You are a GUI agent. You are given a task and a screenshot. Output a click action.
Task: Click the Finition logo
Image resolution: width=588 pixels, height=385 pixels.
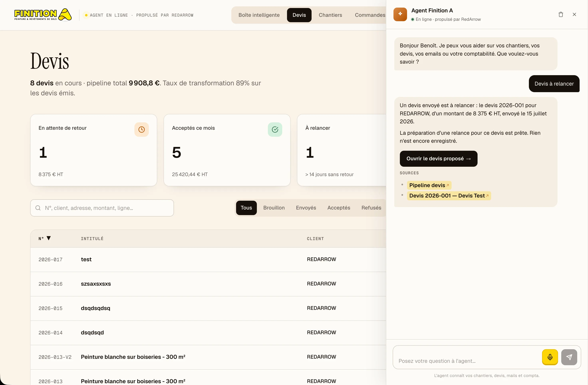pos(43,15)
